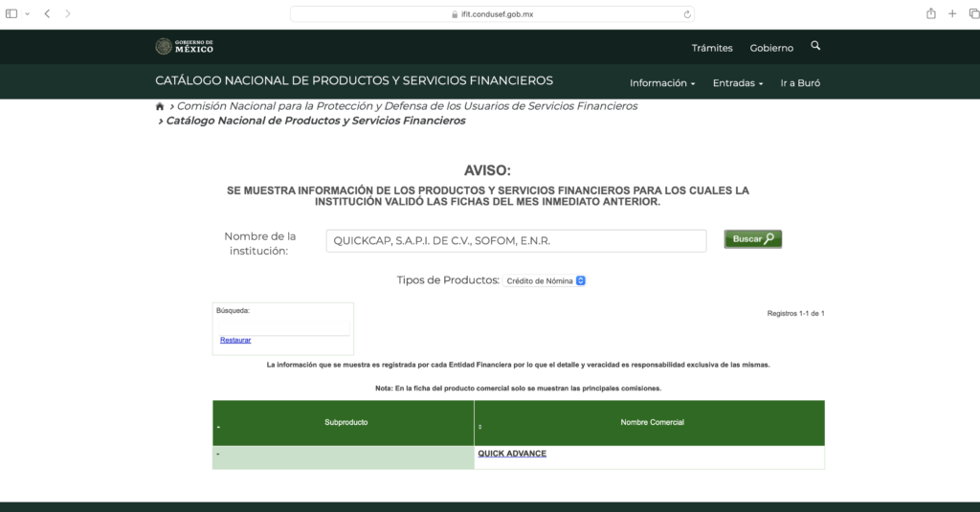Reload the page using refresh icon
980x512 pixels.
click(x=687, y=13)
